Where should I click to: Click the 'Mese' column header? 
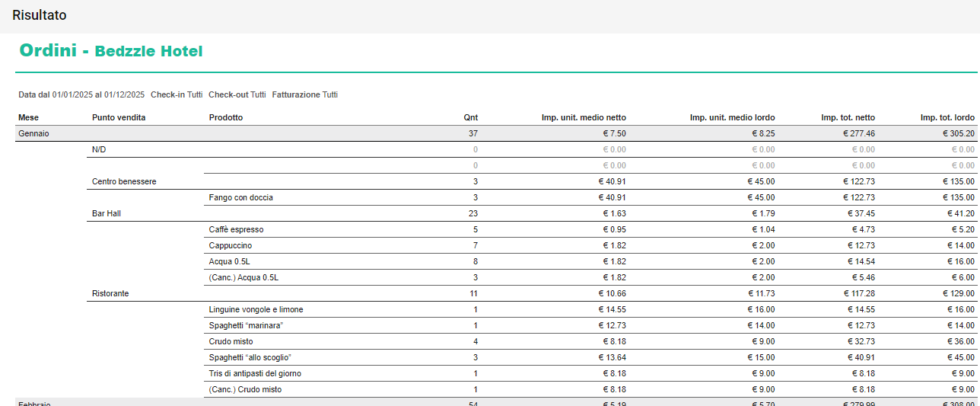coord(28,118)
